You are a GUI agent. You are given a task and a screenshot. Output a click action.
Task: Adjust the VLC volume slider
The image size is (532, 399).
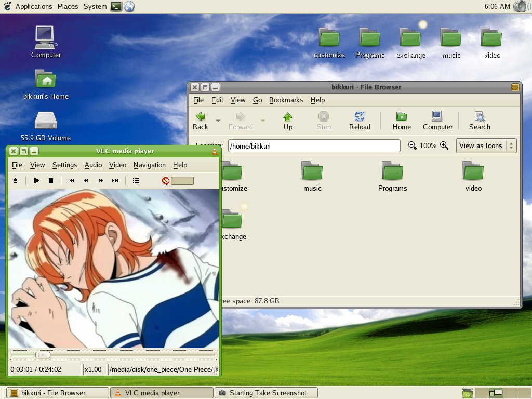pos(182,181)
